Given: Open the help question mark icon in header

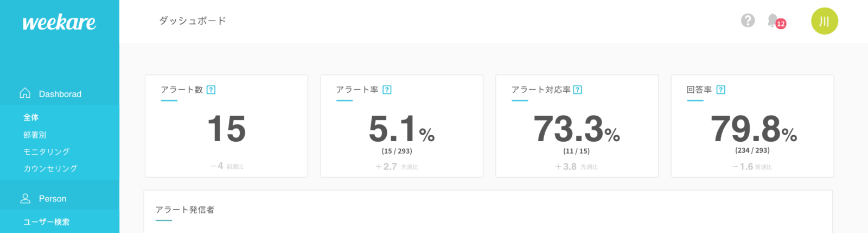Looking at the screenshot, I should (x=748, y=21).
